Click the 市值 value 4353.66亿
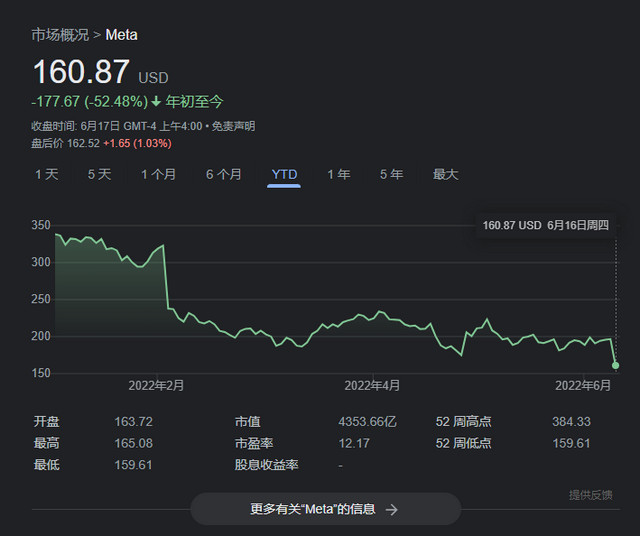The image size is (640, 536). coord(367,422)
